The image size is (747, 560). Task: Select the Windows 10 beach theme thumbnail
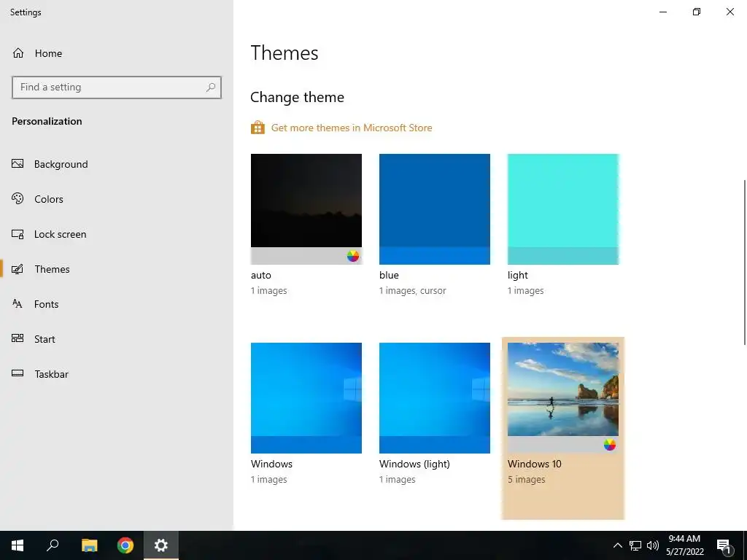coord(563,398)
